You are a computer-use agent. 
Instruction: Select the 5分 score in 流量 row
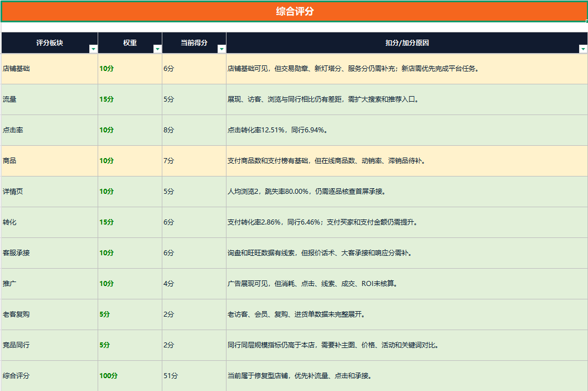[194, 99]
